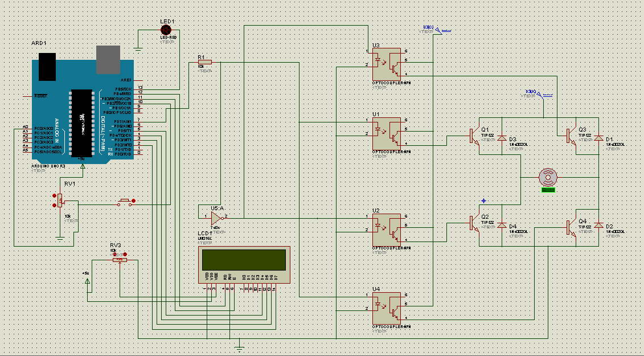Click the OPTOCOUPLER-NPN label under U3
The image size is (644, 356).
click(x=391, y=83)
